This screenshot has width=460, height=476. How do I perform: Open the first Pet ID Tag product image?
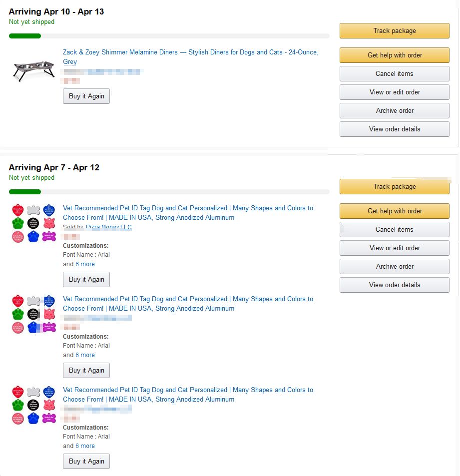click(33, 223)
